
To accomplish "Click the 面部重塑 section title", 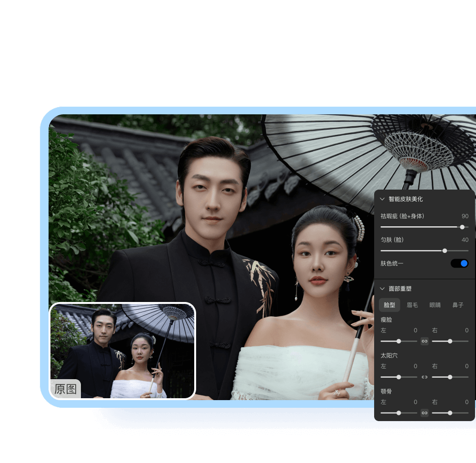I will pyautogui.click(x=400, y=289).
